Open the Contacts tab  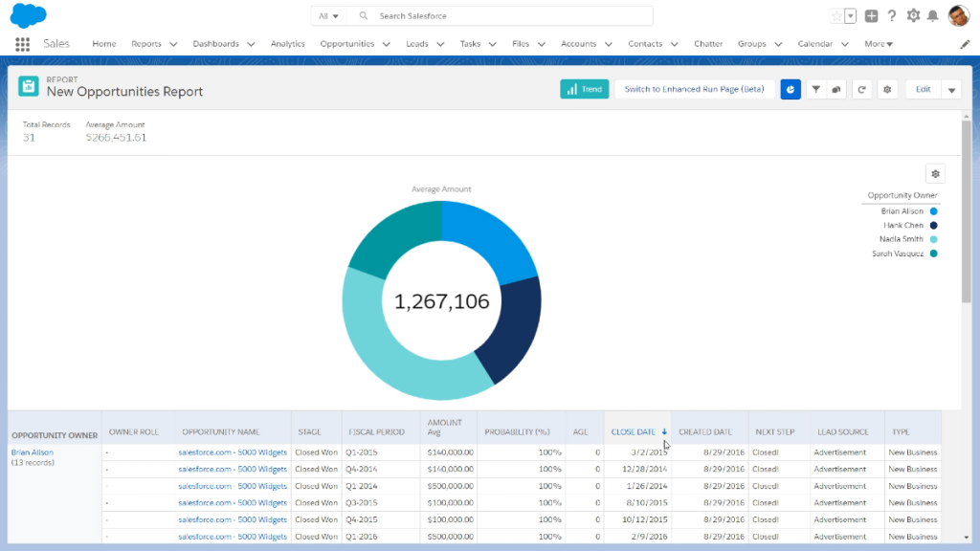pos(645,44)
